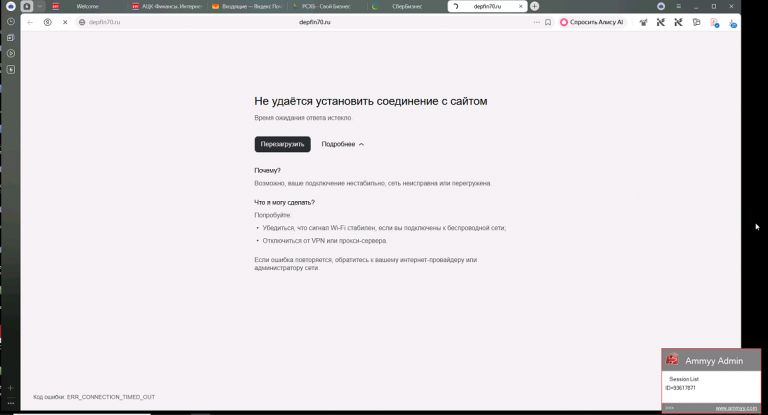Click the blue round profile icon in title bar
This screenshot has width=768, height=415.
coord(661,6)
